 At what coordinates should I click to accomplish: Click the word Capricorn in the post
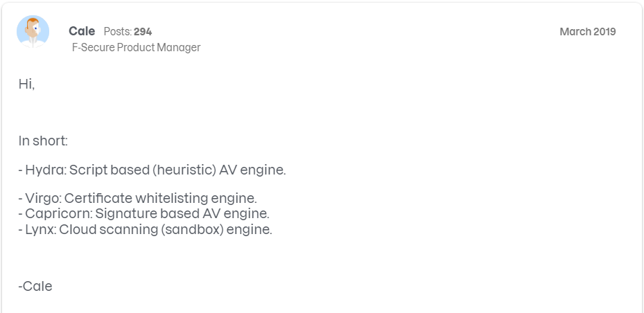pos(56,214)
